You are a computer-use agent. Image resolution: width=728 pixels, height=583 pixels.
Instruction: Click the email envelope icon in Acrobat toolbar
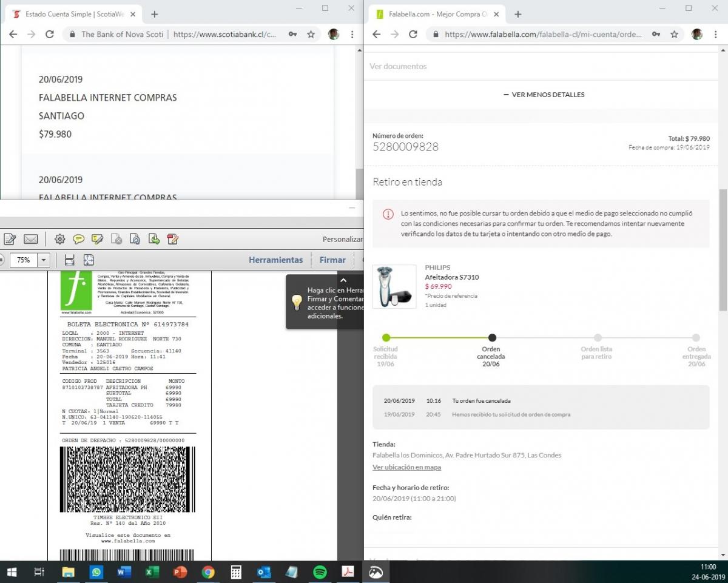[x=30, y=239]
